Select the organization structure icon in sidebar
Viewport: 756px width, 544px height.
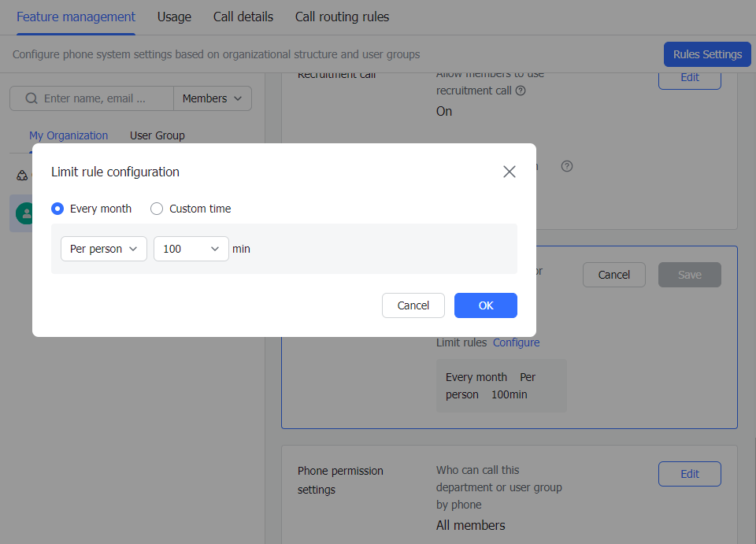coord(21,175)
